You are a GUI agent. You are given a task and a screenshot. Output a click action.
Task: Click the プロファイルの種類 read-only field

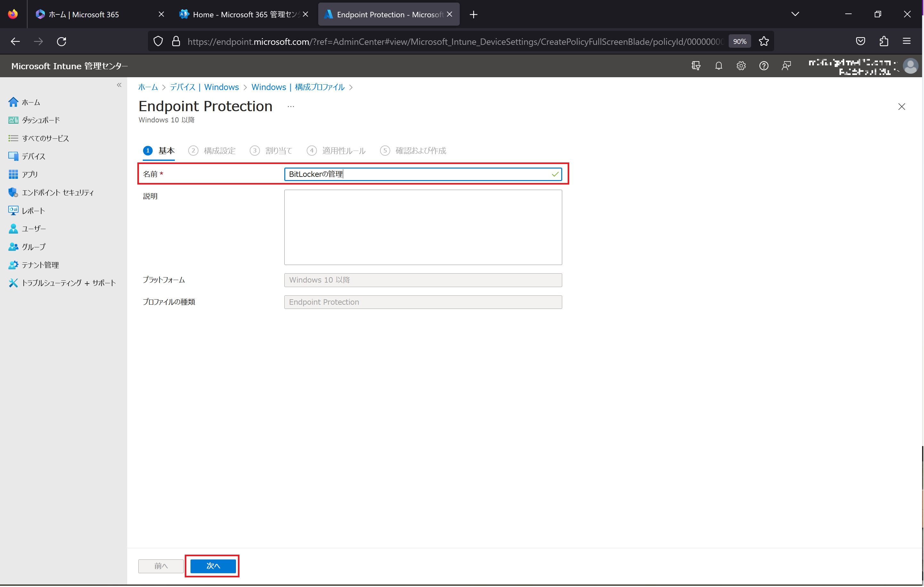(x=423, y=302)
